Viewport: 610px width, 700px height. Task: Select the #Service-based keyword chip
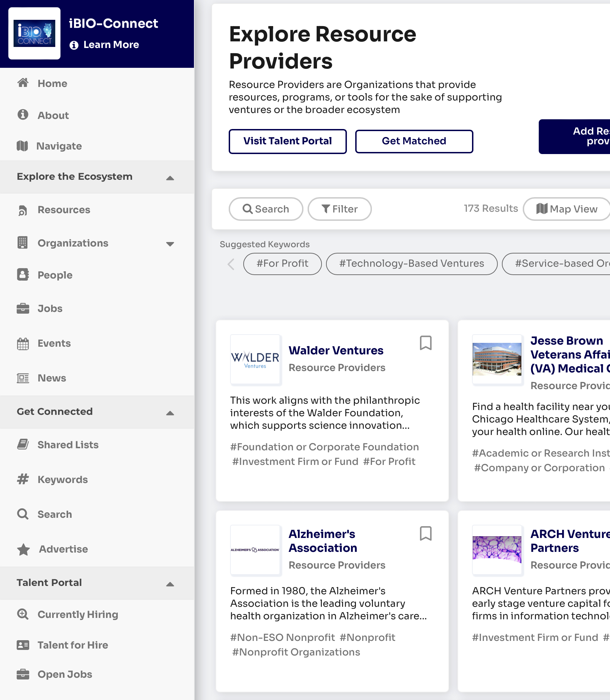coord(556,264)
